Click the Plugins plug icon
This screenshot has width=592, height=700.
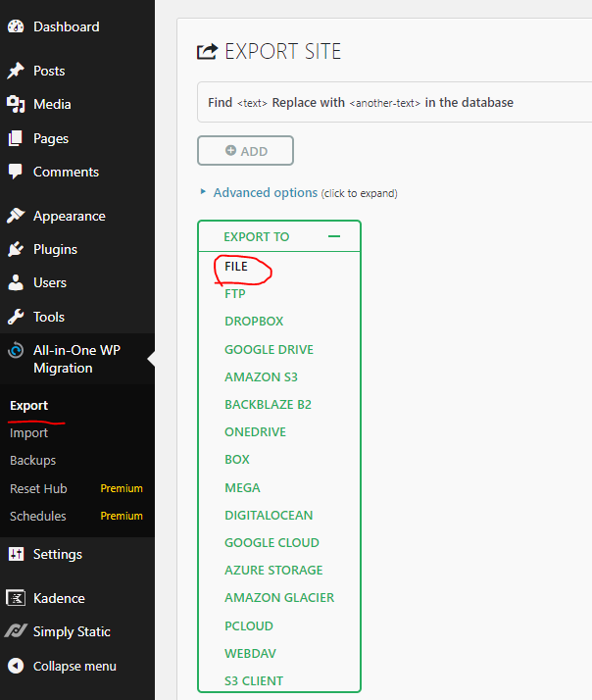tap(16, 249)
